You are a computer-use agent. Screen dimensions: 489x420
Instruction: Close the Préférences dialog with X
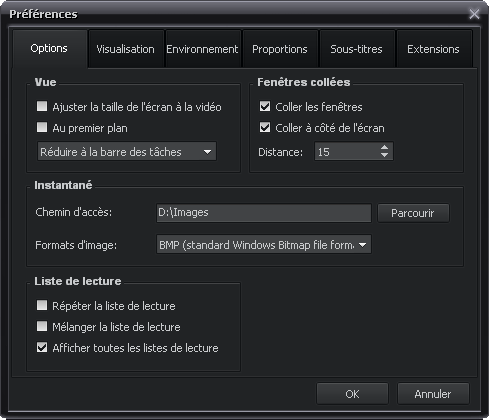click(474, 14)
